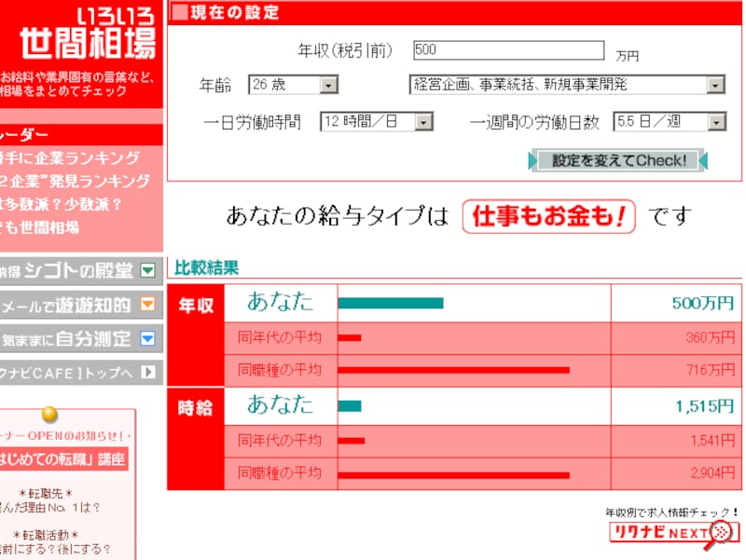Screen dimensions: 746x560
Task: Click the red square icon beside 現在の設定
Action: [177, 11]
